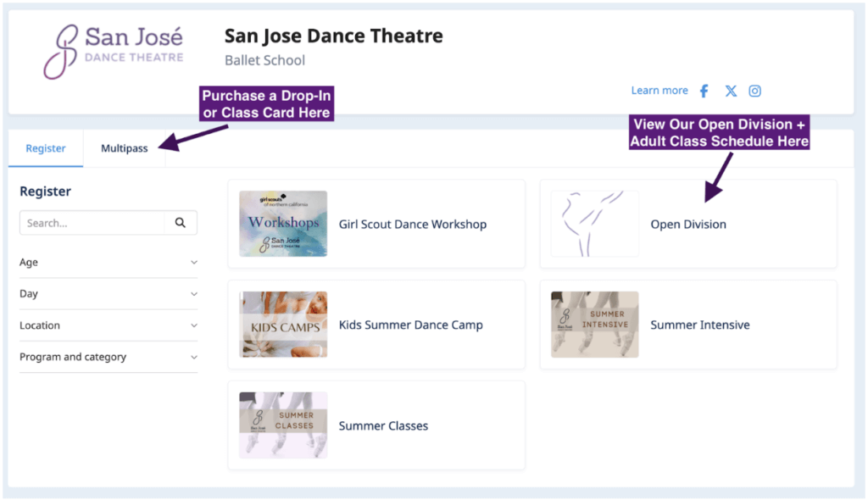Click the Register sidebar heading
Image resolution: width=868 pixels, height=500 pixels.
click(46, 192)
